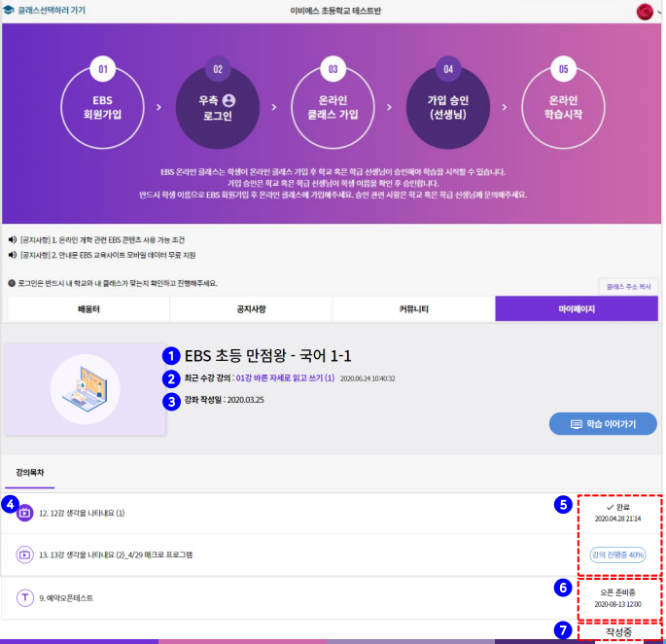This screenshot has height=644, width=666.
Task: Click the person icon in step 02
Action: click(x=228, y=100)
